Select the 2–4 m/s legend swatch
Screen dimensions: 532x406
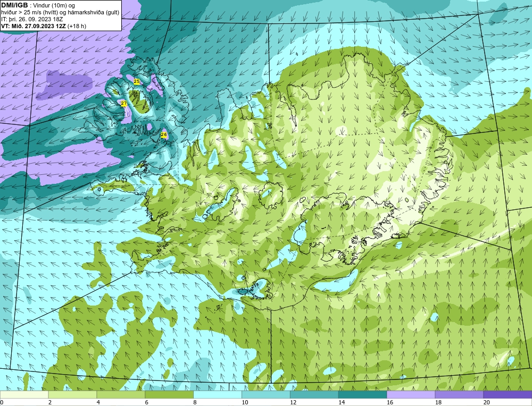[72, 394]
